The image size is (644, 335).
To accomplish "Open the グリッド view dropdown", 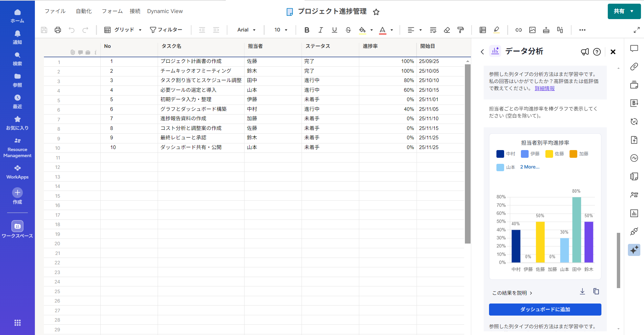I will [123, 30].
